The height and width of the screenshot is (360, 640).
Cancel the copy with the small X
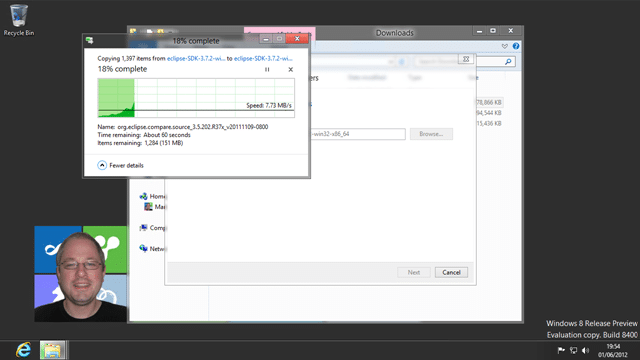[291, 70]
